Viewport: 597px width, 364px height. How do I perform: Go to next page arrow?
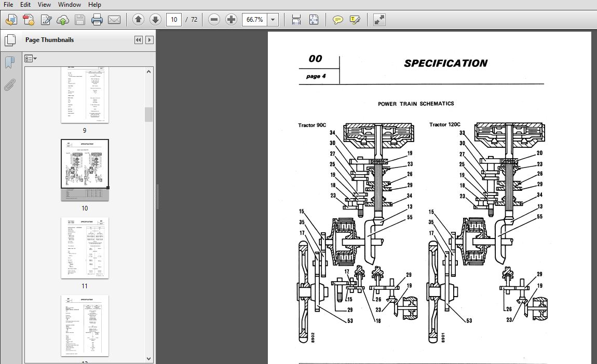(x=155, y=19)
